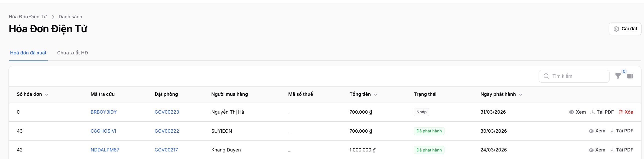Select the Hoá đơn đã xuất tab

(28, 53)
